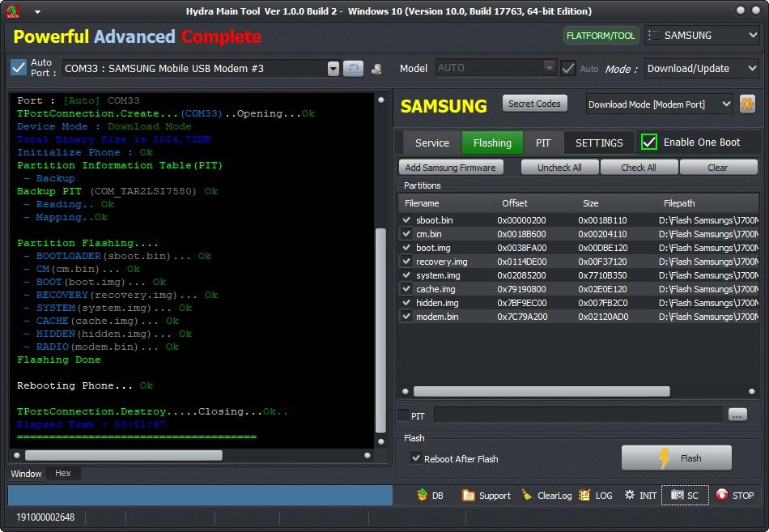
Task: Click the orange star icon beside Download Mode
Action: tap(747, 104)
